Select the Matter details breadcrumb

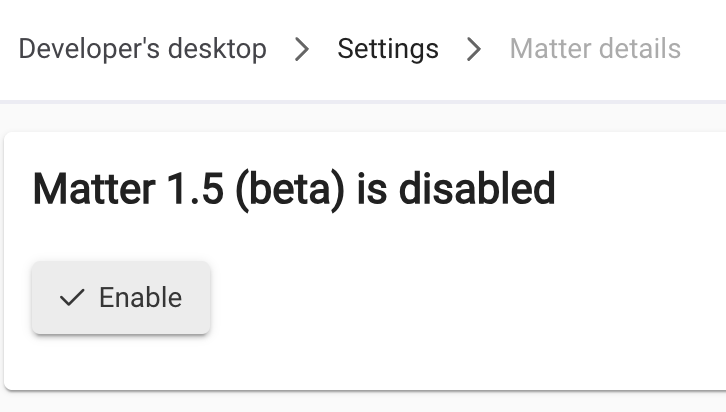tap(595, 49)
